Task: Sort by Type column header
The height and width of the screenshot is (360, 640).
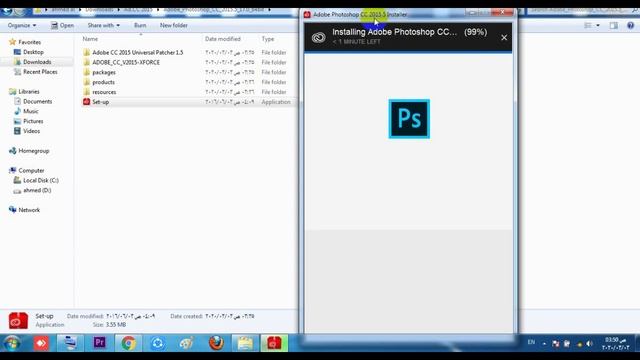Action: [x=268, y=39]
